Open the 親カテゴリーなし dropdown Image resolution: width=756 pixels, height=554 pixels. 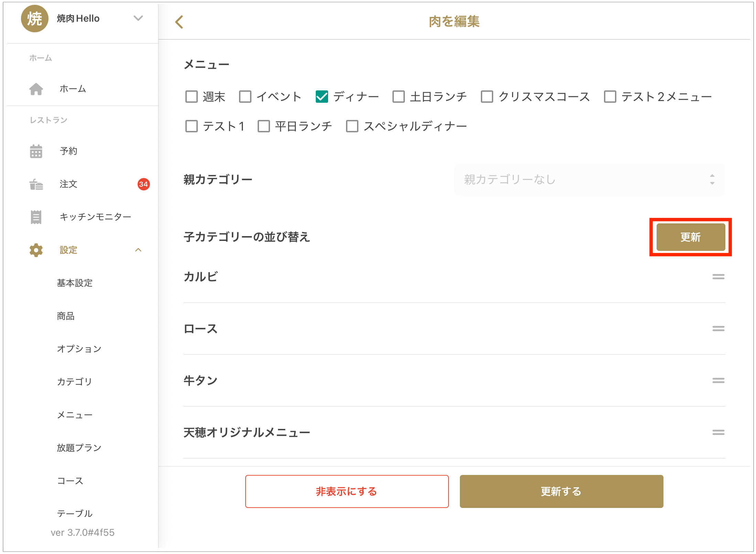coord(590,179)
